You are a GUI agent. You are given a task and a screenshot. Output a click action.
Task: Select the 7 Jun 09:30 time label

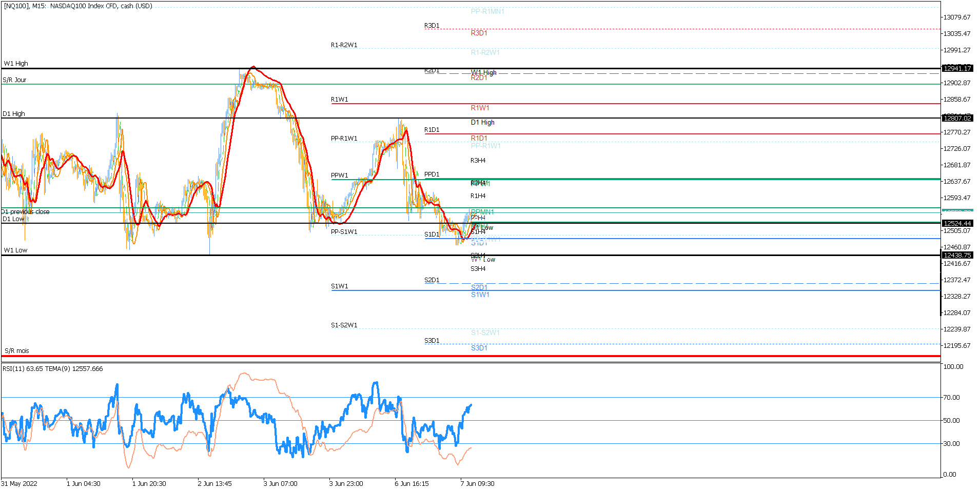click(x=478, y=484)
